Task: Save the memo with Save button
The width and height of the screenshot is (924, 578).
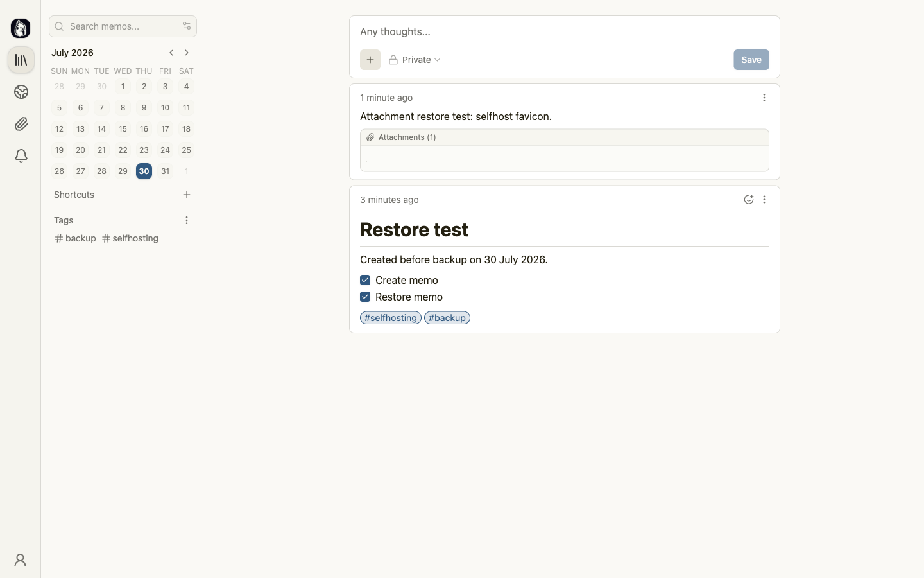Action: pos(751,60)
